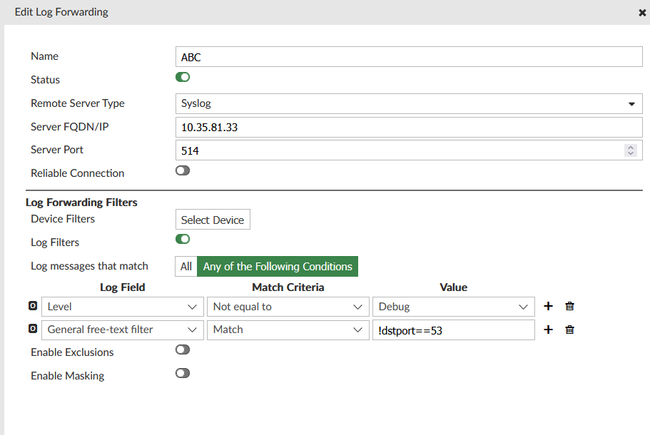Image resolution: width=650 pixels, height=435 pixels.
Task: Disable the Log Filters switch
Action: (x=183, y=239)
